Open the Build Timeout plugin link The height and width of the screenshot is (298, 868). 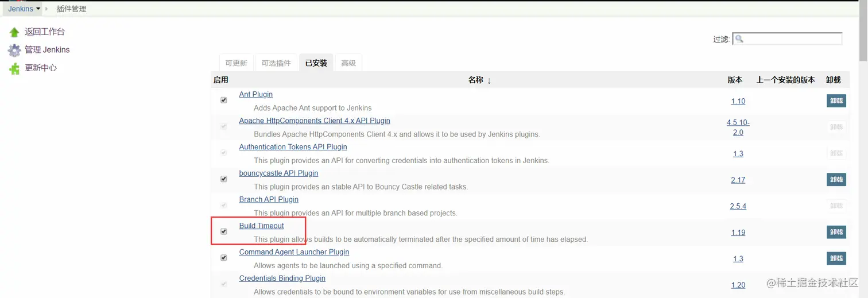[x=261, y=226]
